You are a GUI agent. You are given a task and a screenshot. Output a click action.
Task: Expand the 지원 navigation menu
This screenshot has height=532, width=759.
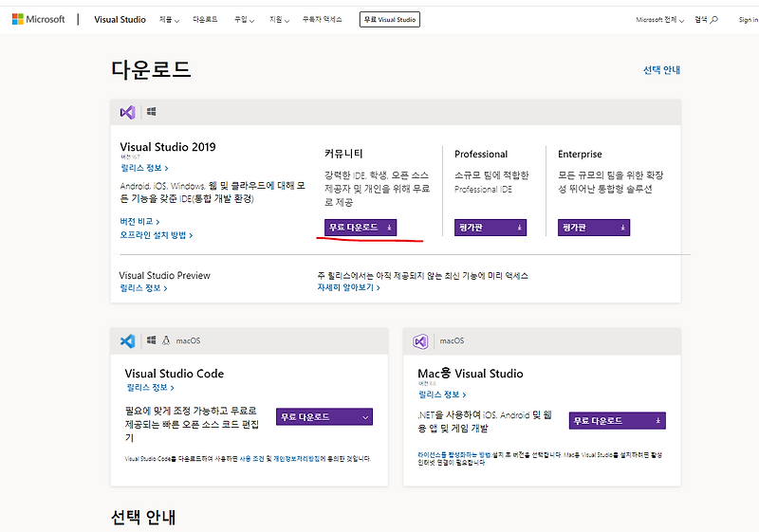(279, 20)
